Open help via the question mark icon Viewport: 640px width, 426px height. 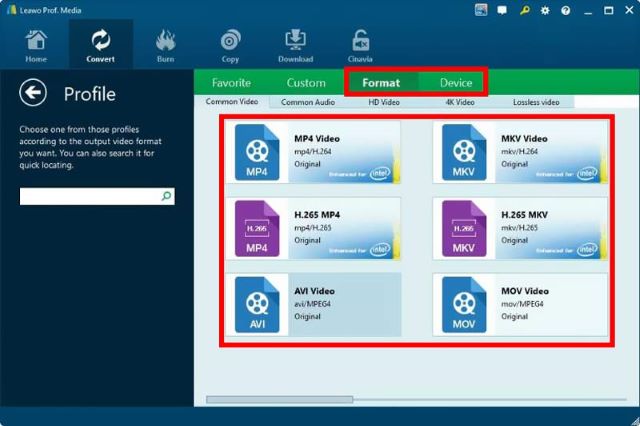pos(565,11)
